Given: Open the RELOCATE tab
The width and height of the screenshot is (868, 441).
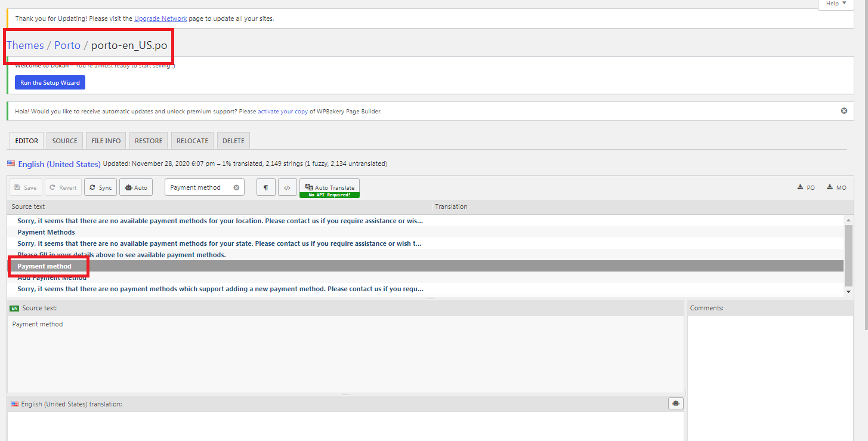Looking at the screenshot, I should [x=193, y=141].
